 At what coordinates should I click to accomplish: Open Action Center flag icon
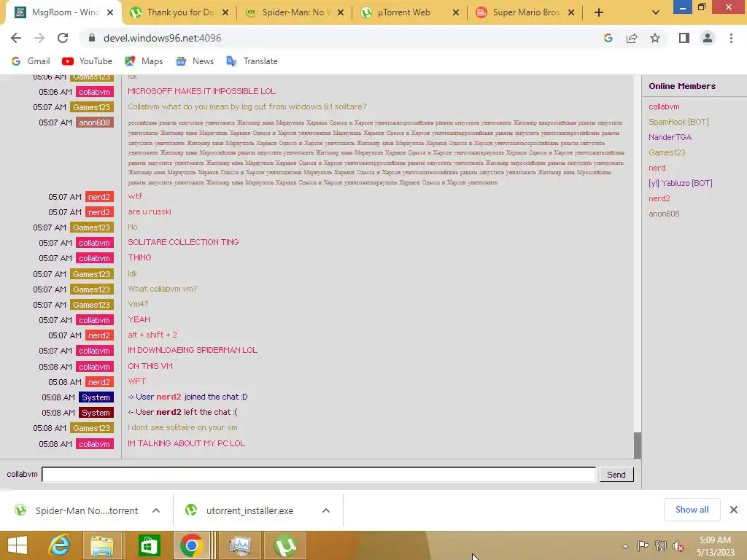point(643,545)
